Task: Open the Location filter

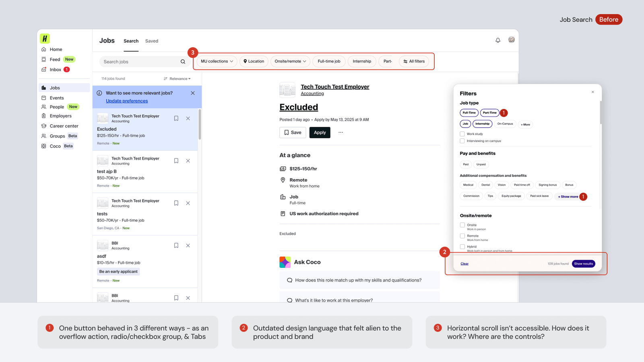Action: [254, 62]
